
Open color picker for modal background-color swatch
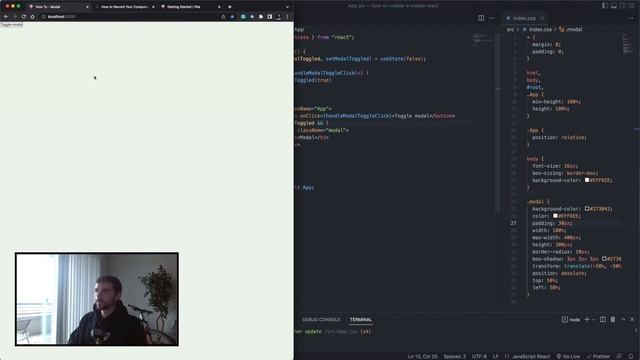[x=587, y=209]
